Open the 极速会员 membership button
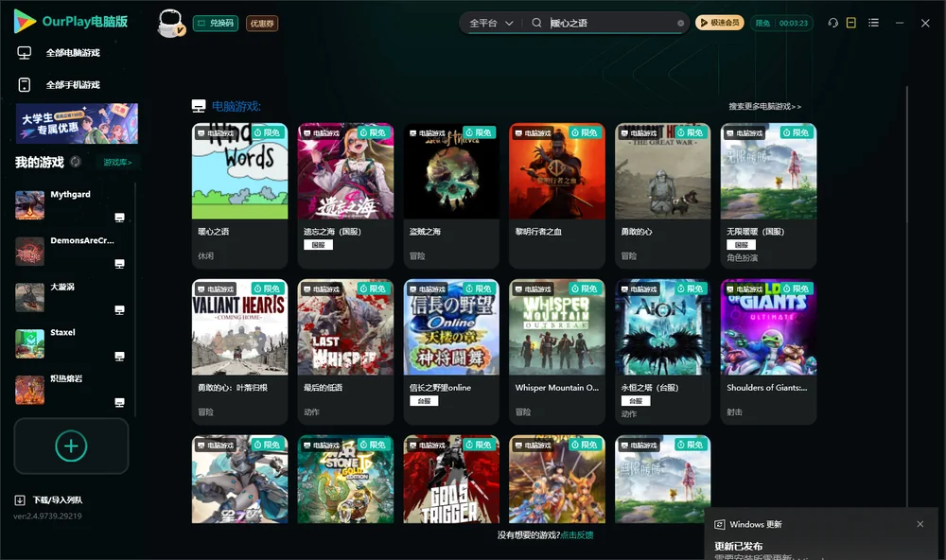Viewport: 946px width, 560px height. point(720,23)
